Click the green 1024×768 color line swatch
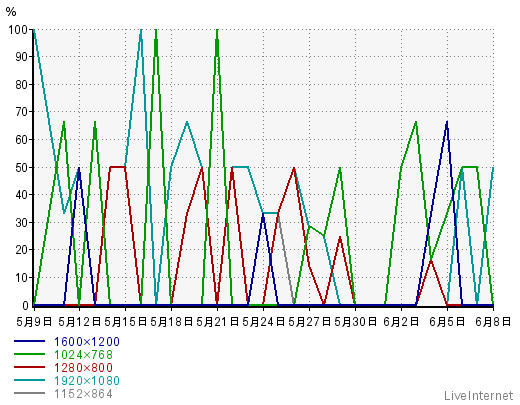The image size is (520, 405). coord(29,354)
